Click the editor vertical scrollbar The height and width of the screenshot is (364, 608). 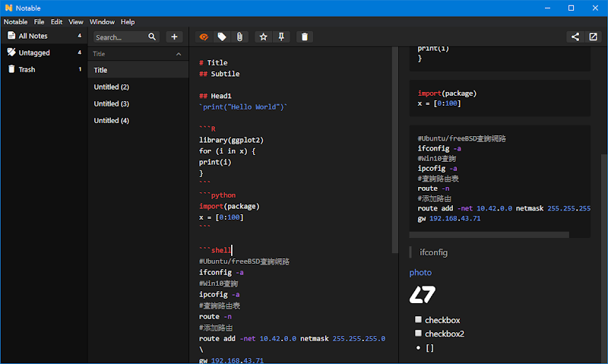tap(394, 150)
